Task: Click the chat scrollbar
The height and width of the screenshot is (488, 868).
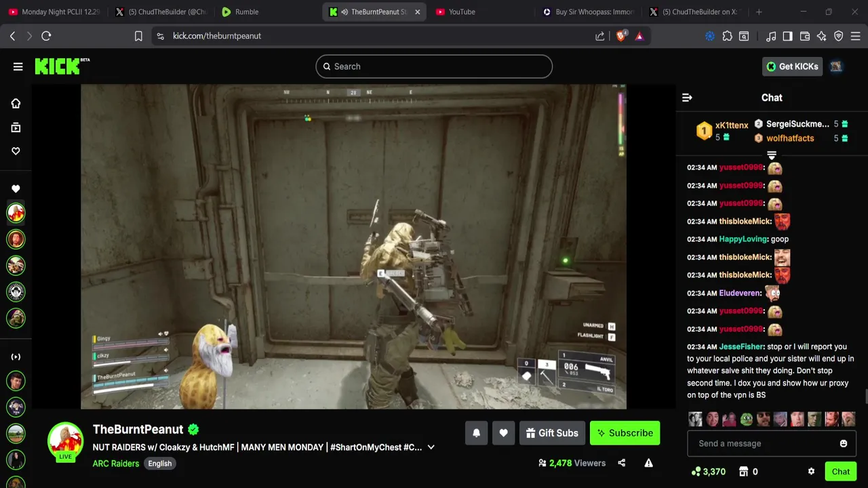Action: (x=865, y=398)
